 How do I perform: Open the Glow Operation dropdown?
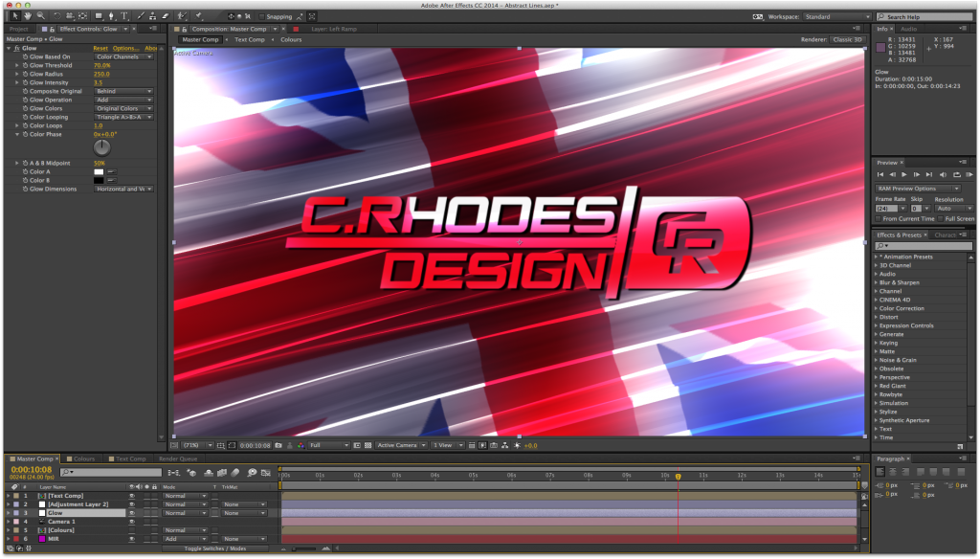click(x=123, y=100)
